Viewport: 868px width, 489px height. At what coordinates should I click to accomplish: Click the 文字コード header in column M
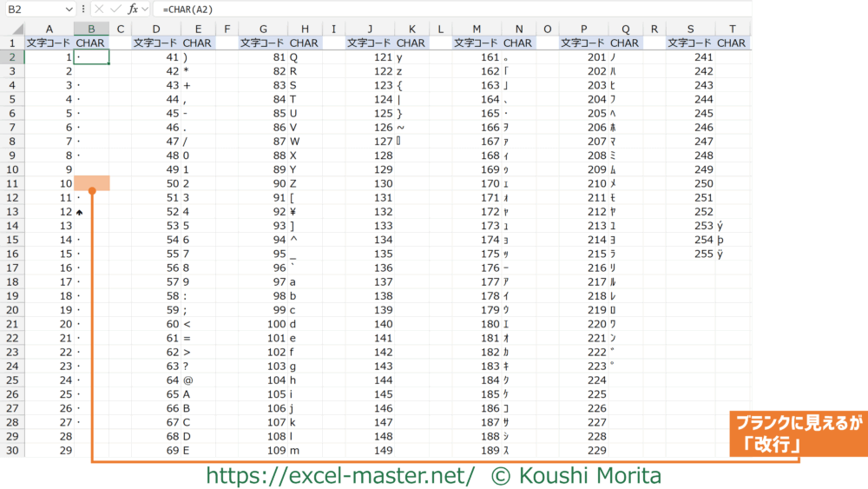pos(477,43)
